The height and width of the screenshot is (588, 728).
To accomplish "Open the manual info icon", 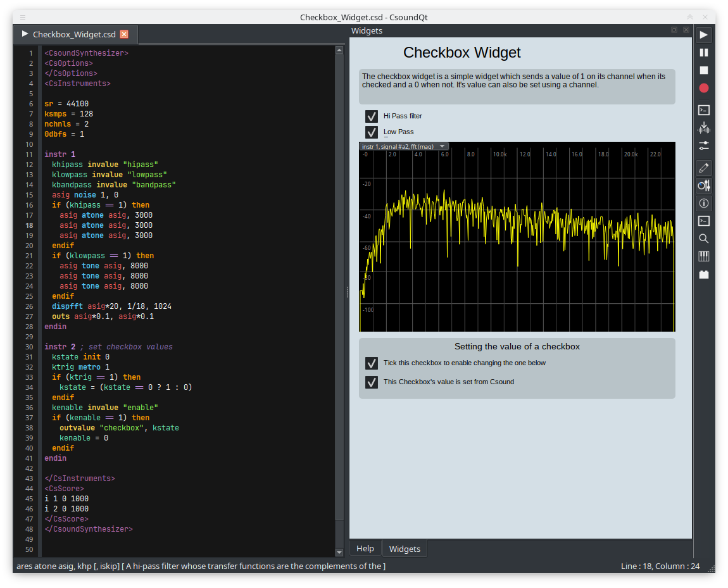I will click(x=703, y=203).
